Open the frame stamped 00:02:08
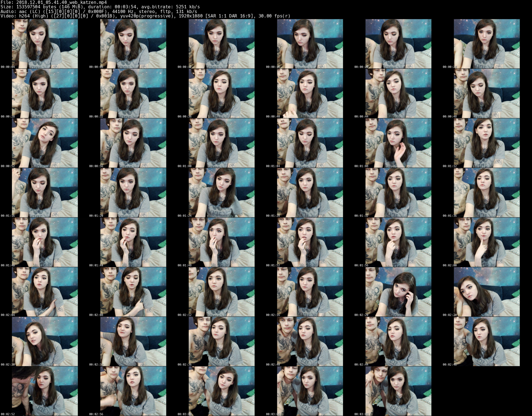 (133, 292)
